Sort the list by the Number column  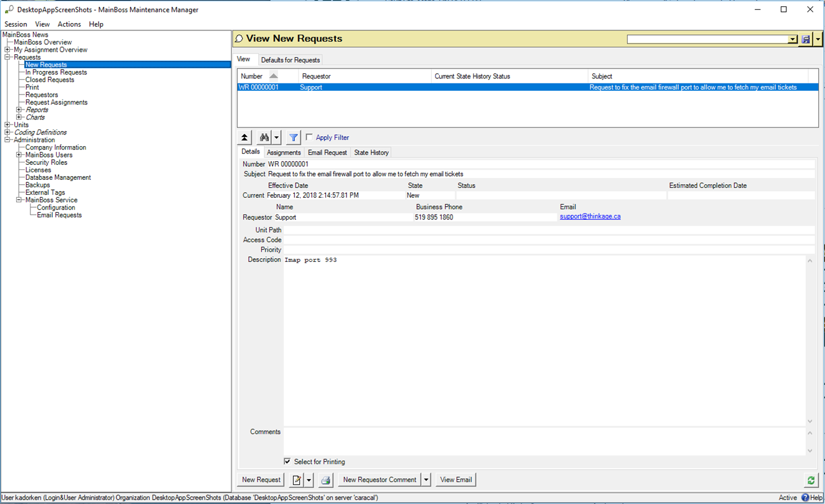click(268, 77)
